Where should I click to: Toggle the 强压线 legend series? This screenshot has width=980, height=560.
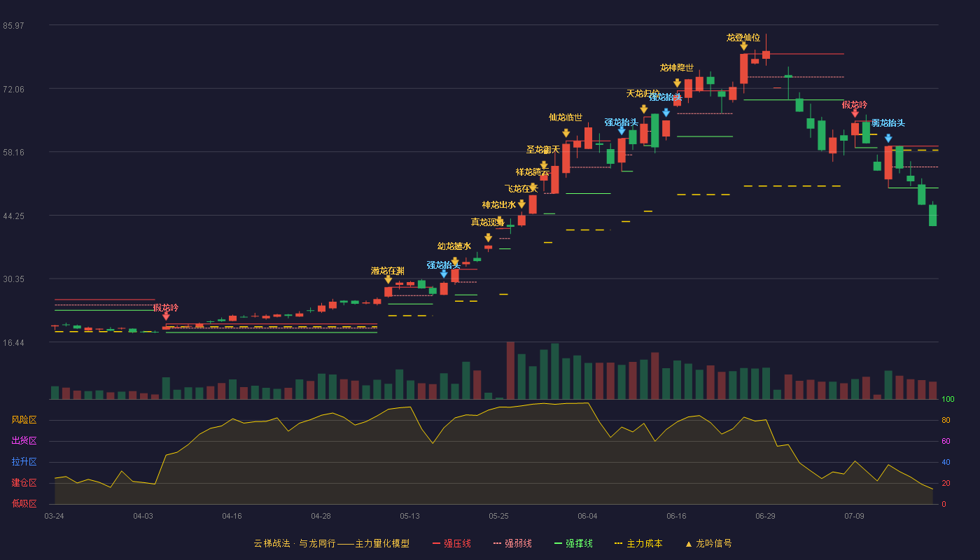(451, 543)
